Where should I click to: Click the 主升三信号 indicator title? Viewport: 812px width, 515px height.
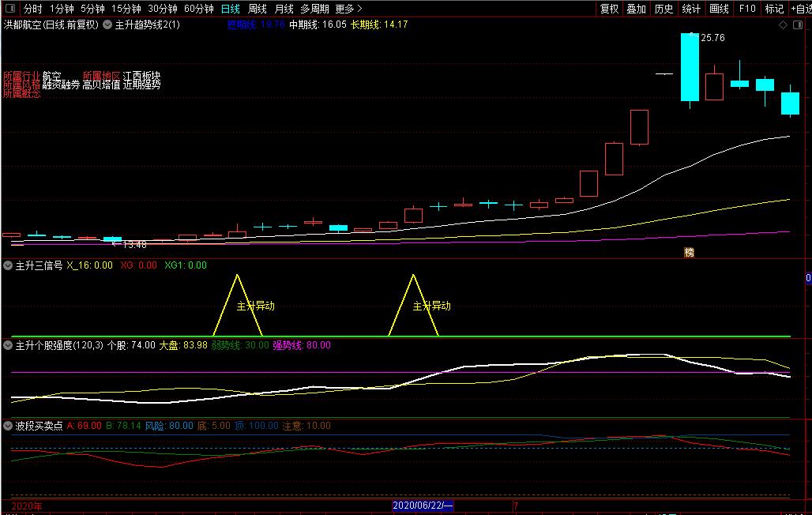39,265
